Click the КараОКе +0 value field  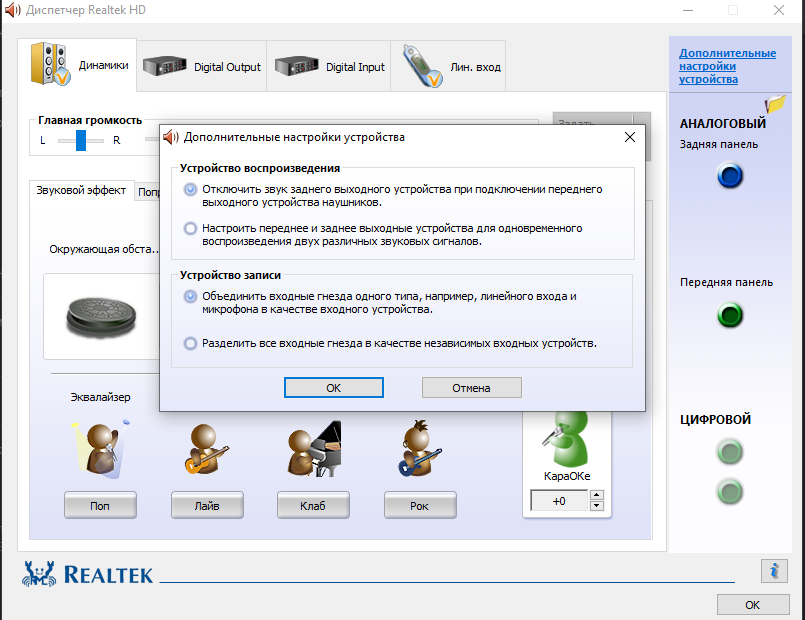click(559, 500)
